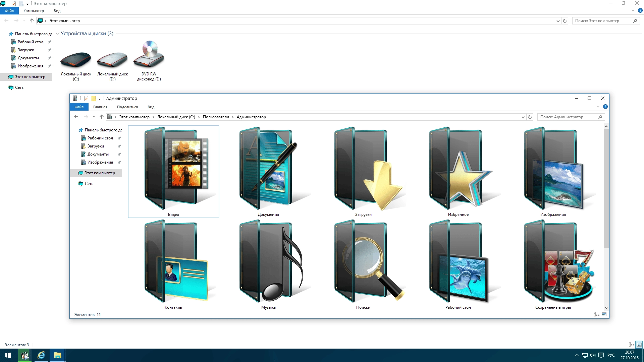
Task: Open the Windows Start menu
Action: point(8,355)
